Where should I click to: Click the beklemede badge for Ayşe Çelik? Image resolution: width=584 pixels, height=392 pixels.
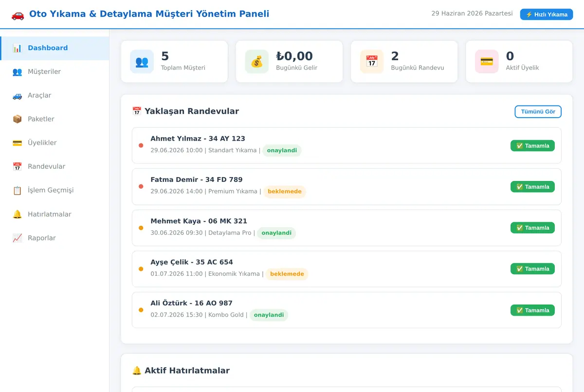[287, 274]
